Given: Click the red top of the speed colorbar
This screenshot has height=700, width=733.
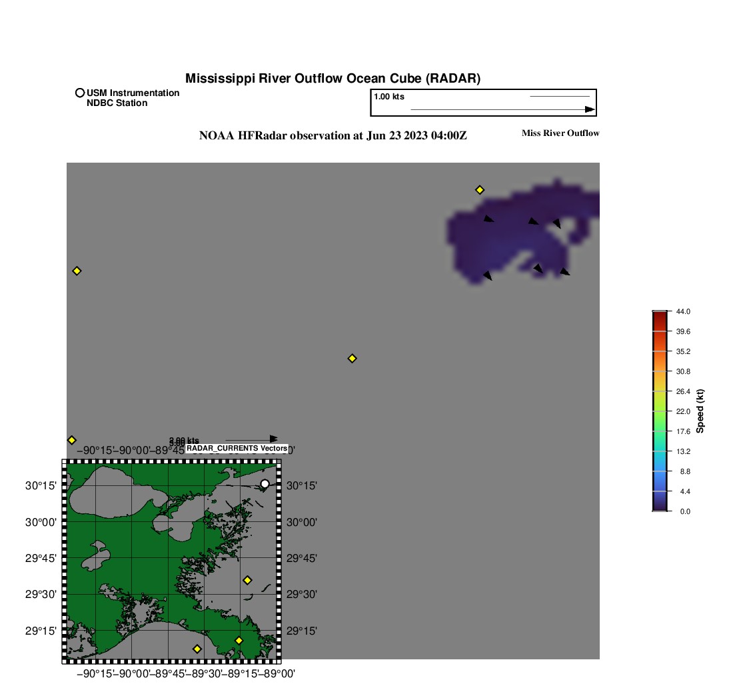Looking at the screenshot, I should (x=659, y=316).
